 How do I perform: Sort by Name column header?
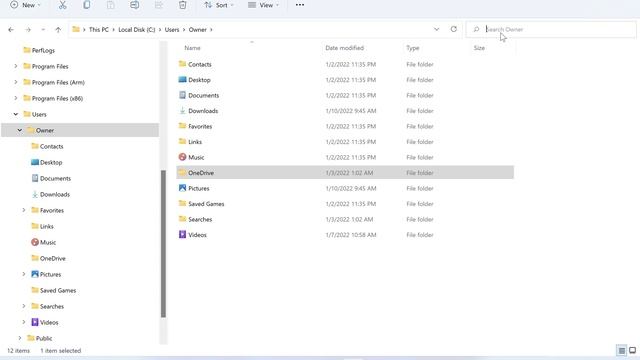(192, 48)
